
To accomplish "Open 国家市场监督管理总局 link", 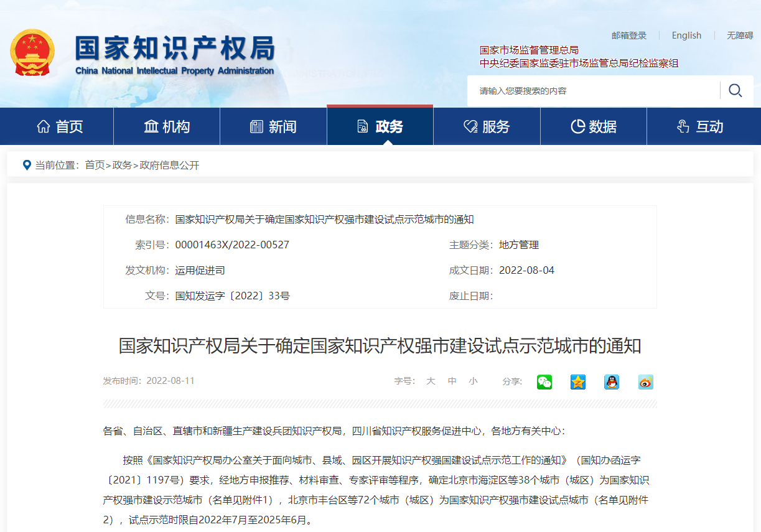I will [x=529, y=50].
